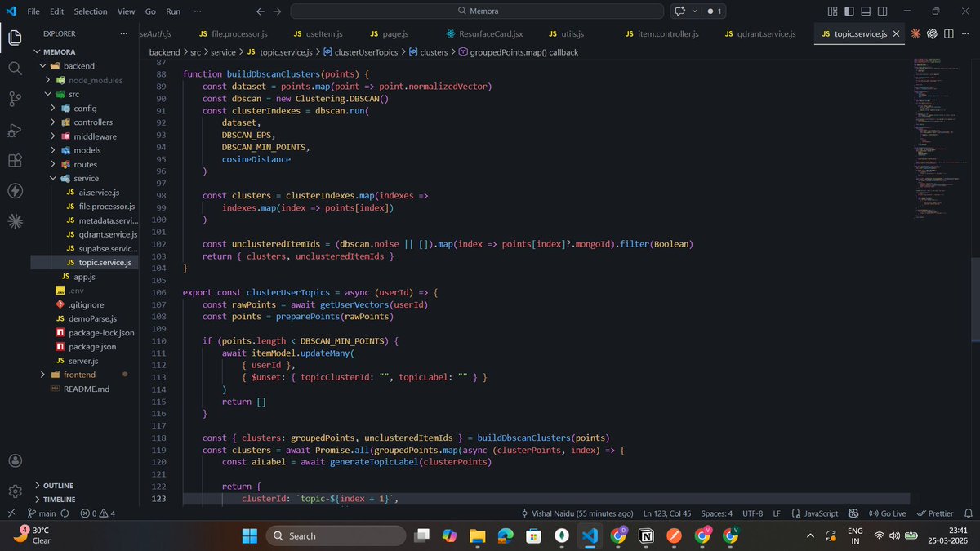Screen dimensions: 980x551
Task: Open the Edit menu
Action: coord(56,11)
